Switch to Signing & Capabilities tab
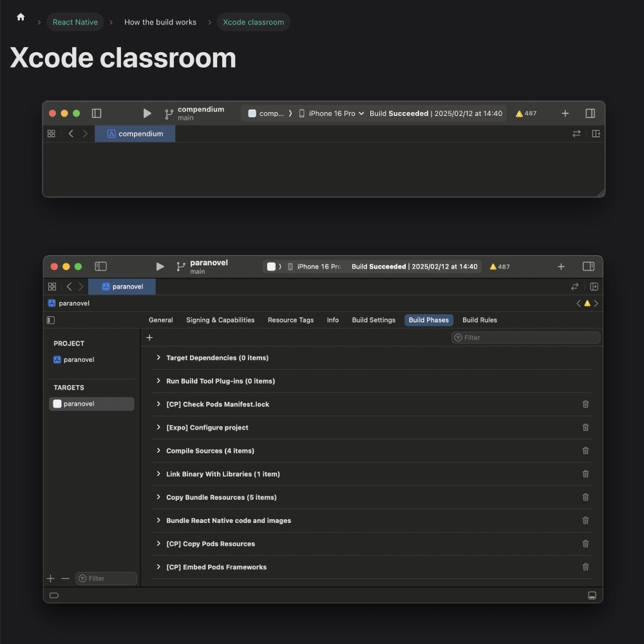Viewport: 644px width, 644px height. [x=220, y=320]
